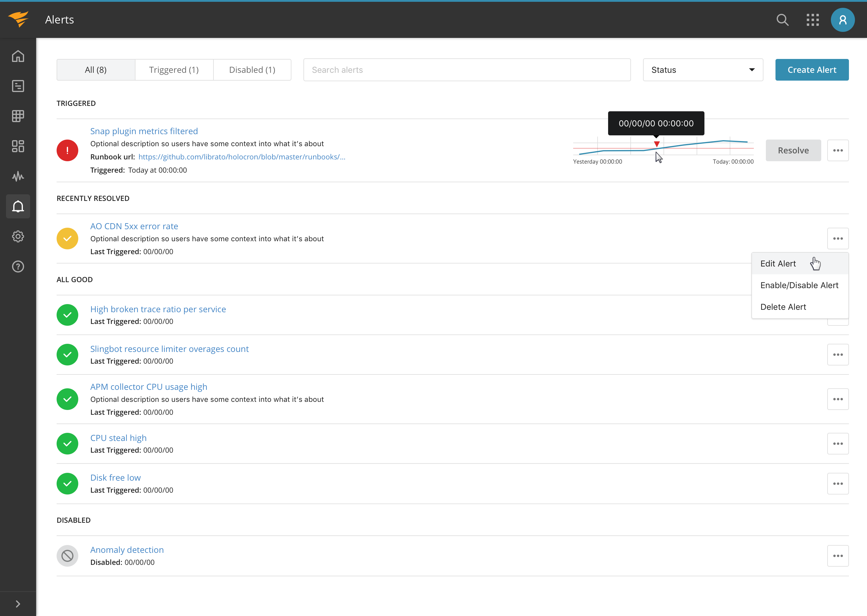Select Enable/Disable Alert menu option
This screenshot has height=616, width=867.
point(799,285)
